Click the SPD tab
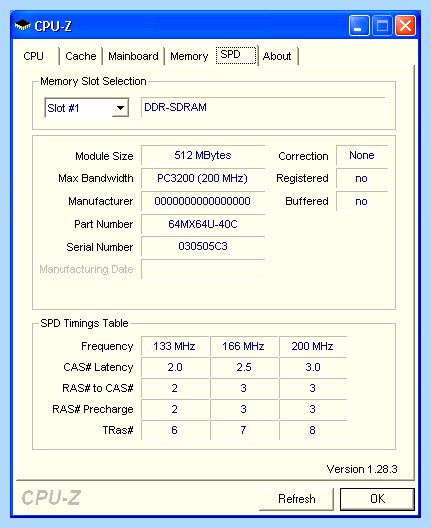The image size is (431, 528). coord(236,55)
